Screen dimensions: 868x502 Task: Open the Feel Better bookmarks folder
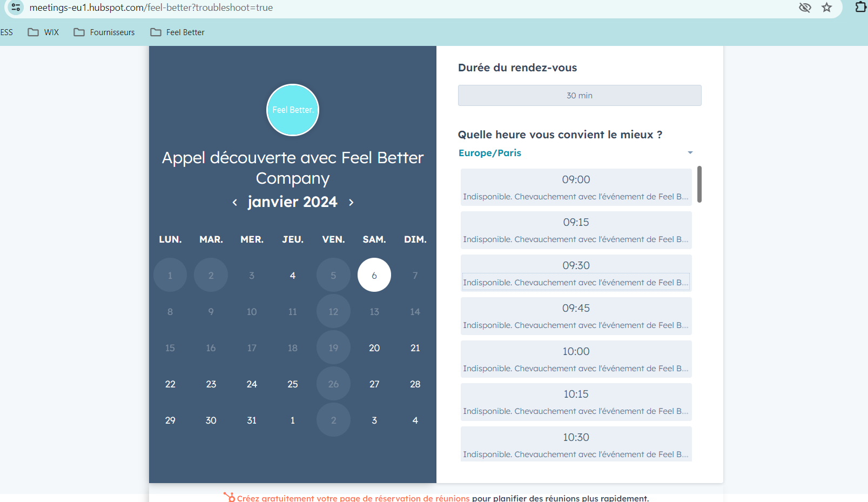[x=177, y=32]
